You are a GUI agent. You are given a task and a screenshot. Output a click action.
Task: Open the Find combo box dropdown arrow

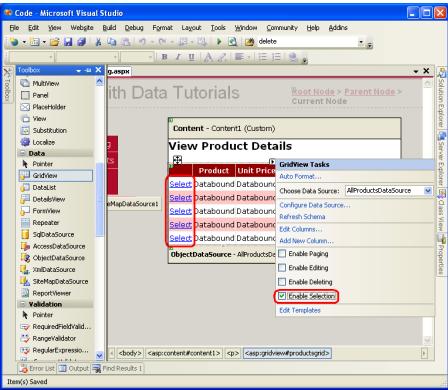pos(361,42)
